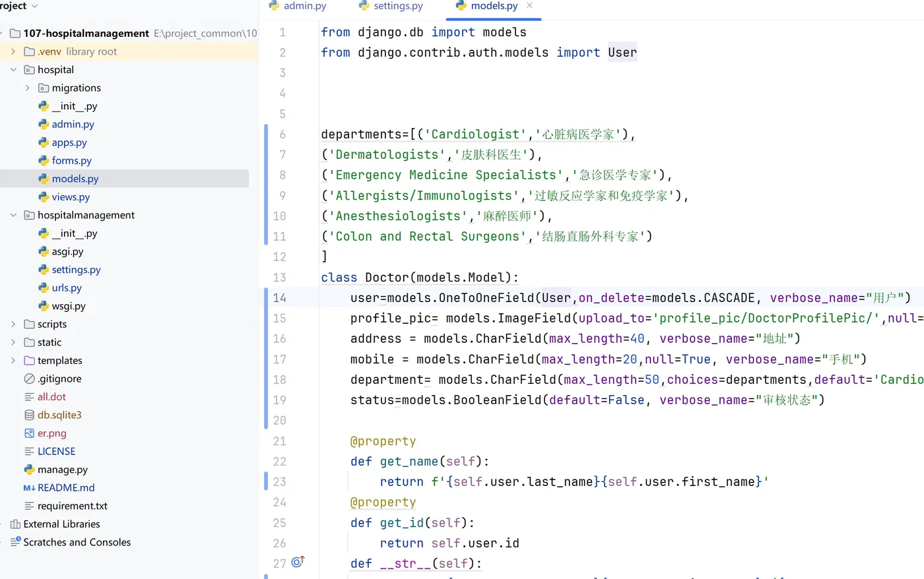Select the 107-hospitalmanagement root row
The width and height of the screenshot is (924, 579).
pos(129,33)
